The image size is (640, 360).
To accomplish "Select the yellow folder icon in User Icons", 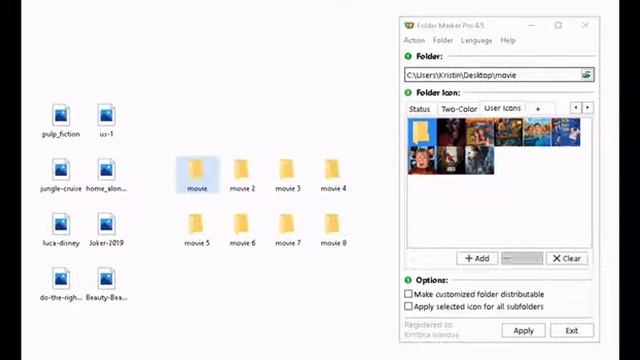I will 422,132.
